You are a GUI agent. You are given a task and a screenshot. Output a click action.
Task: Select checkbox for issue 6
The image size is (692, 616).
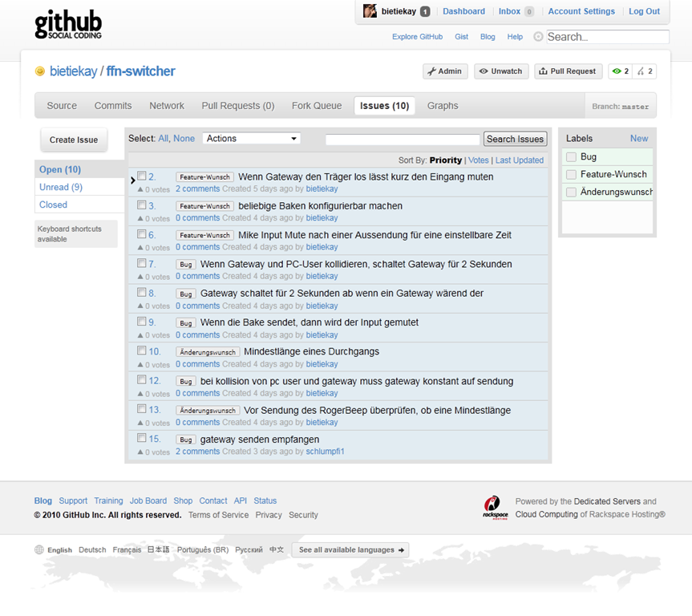pos(142,234)
